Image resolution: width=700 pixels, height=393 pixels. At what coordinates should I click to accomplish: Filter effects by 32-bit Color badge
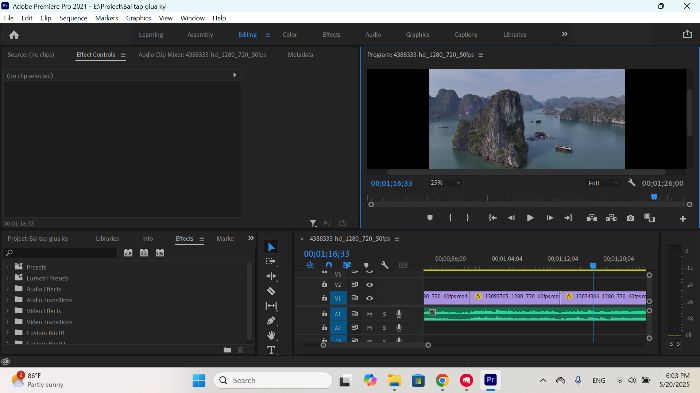point(144,253)
